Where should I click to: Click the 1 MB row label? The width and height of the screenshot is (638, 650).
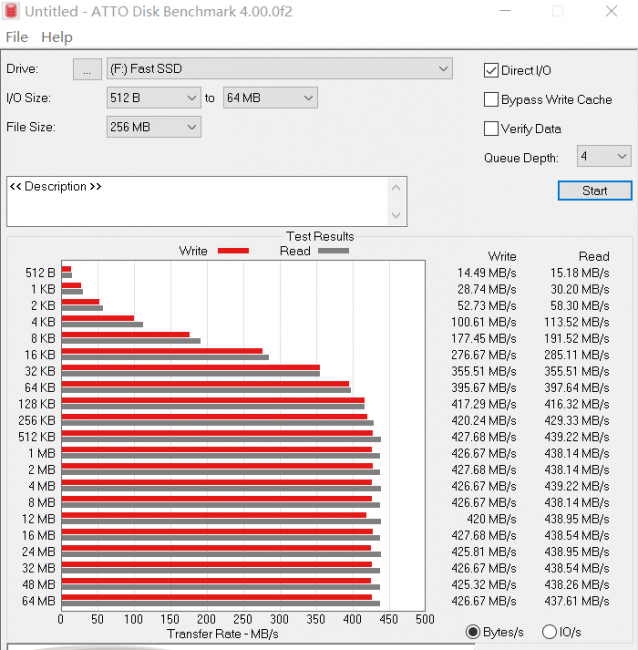[x=42, y=454]
